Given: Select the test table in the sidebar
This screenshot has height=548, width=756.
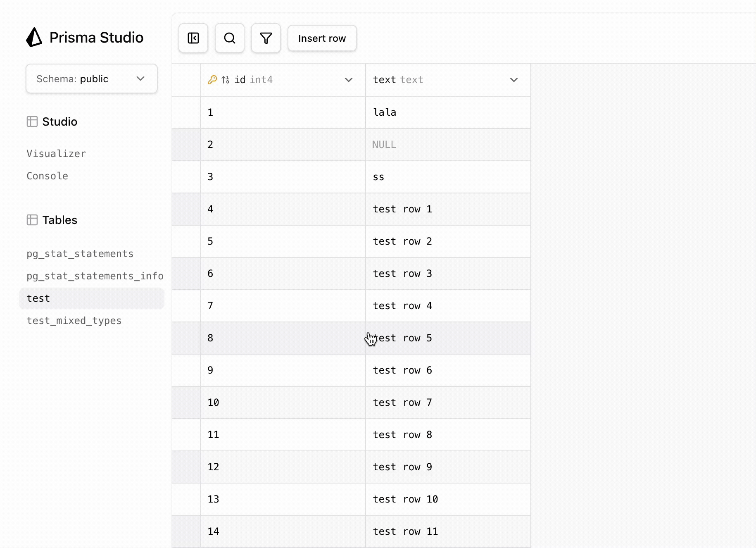Looking at the screenshot, I should 38,298.
